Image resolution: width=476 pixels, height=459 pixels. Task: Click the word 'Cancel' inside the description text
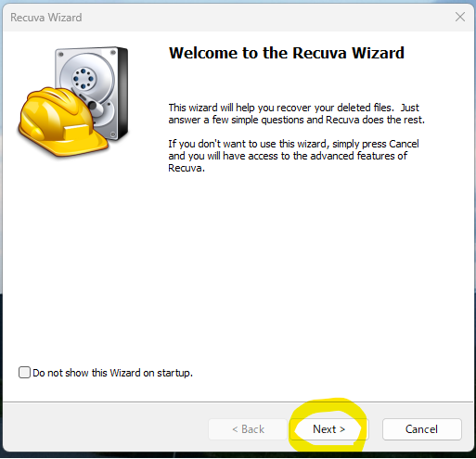click(404, 144)
